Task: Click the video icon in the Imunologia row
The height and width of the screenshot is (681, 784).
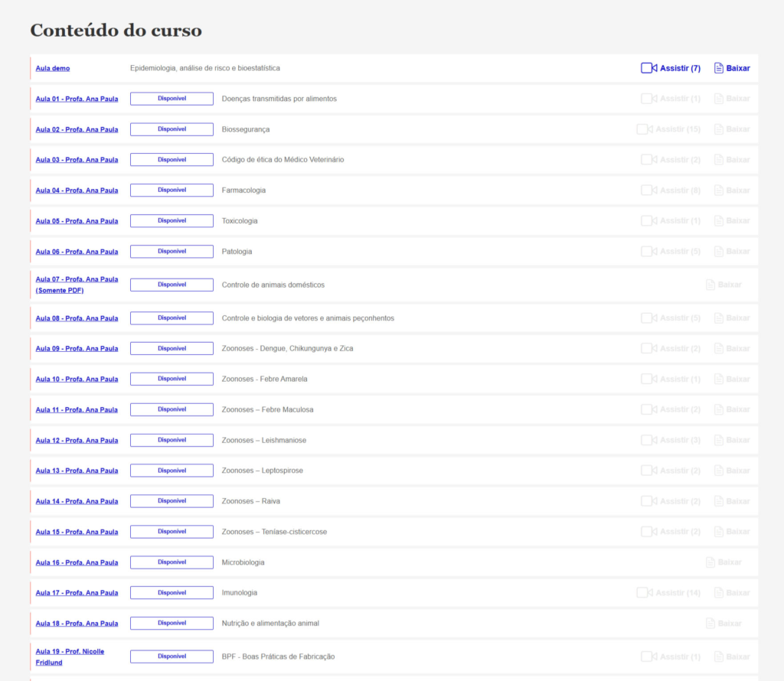Action: point(643,593)
